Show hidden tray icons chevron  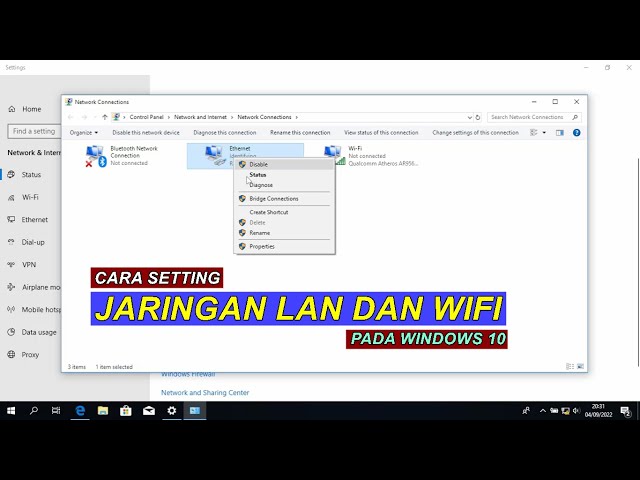pyautogui.click(x=542, y=411)
